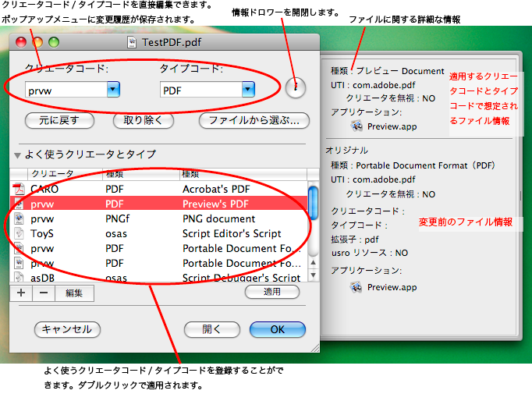Confirm with the OK button
The height and width of the screenshot is (394, 532).
tap(278, 329)
